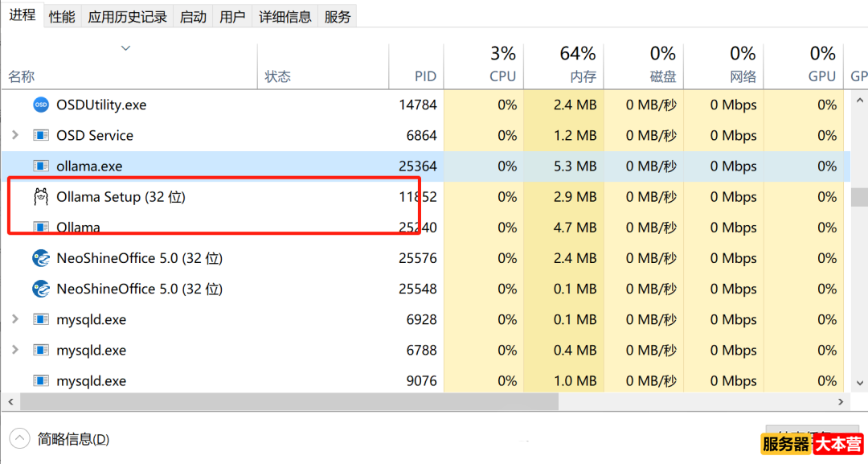Click the OSDUtility.exe process icon

click(41, 105)
